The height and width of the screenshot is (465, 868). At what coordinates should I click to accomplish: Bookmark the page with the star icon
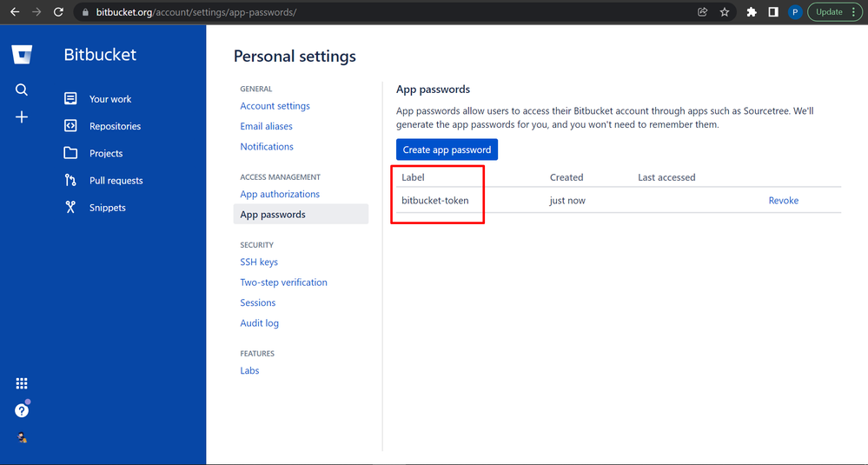(725, 12)
